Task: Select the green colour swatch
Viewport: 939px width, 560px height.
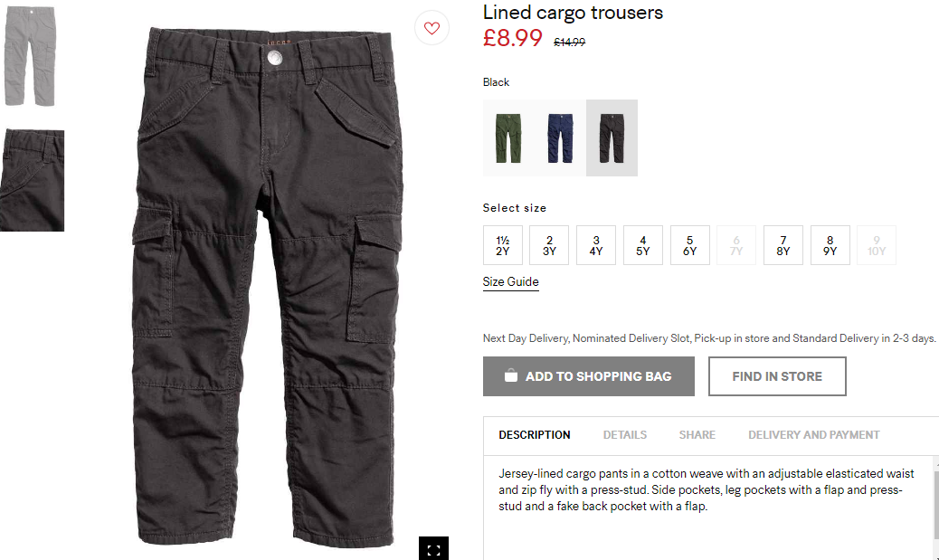Action: [x=508, y=138]
